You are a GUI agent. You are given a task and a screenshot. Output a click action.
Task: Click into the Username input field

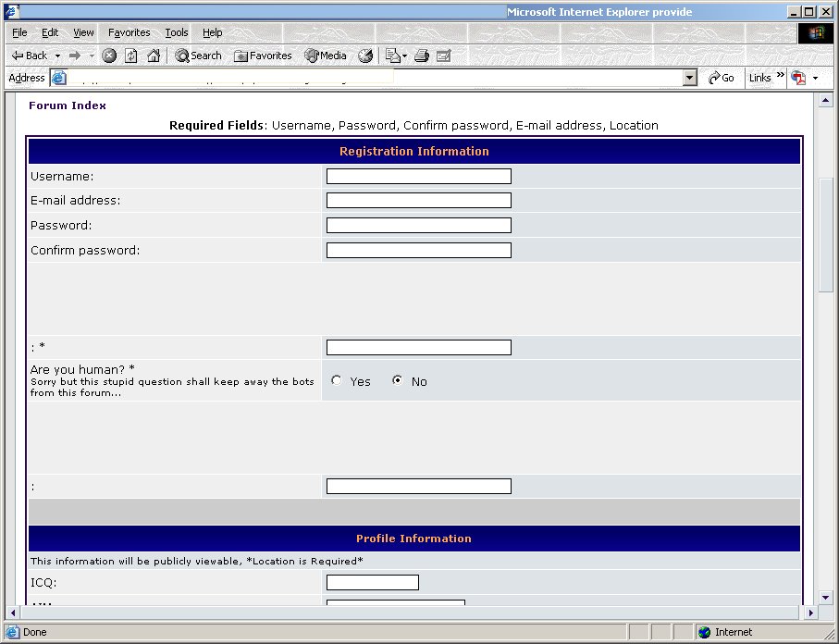(x=418, y=176)
